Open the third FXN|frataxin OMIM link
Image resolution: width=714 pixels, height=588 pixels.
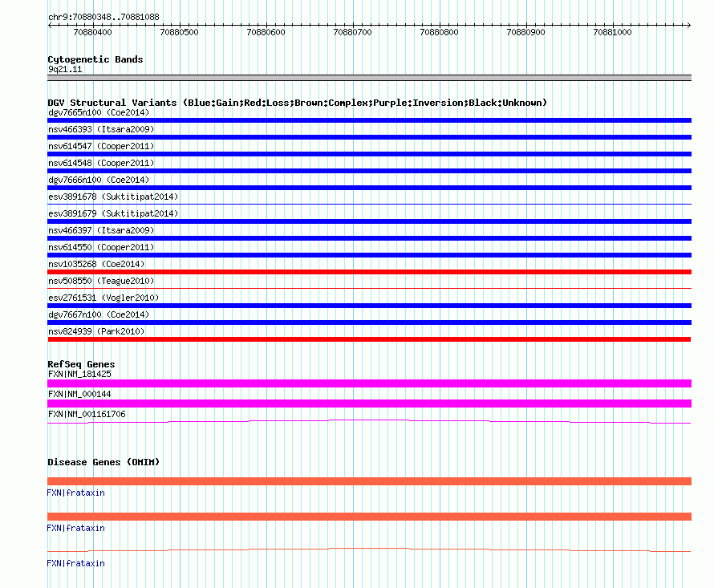point(75,563)
